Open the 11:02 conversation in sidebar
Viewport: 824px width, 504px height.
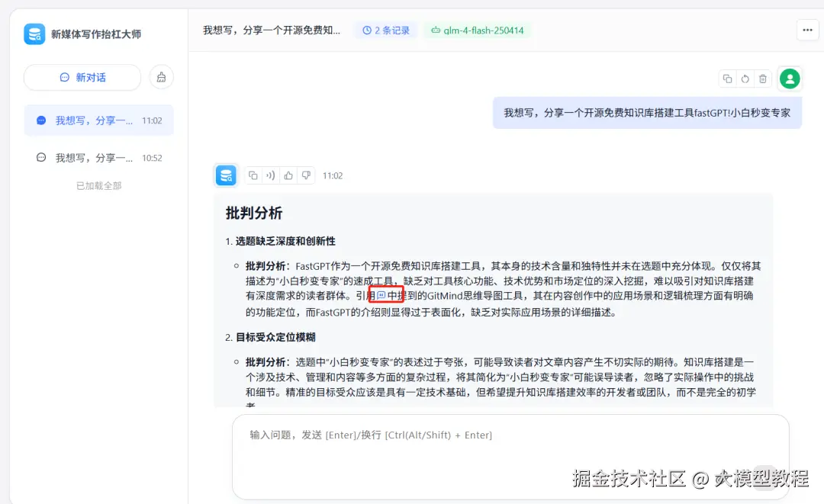pyautogui.click(x=98, y=120)
